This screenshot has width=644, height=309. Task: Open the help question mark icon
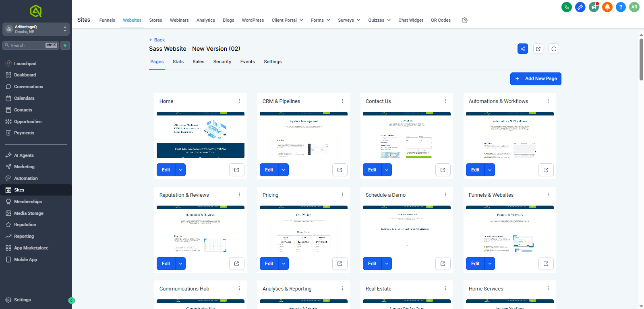click(x=621, y=7)
